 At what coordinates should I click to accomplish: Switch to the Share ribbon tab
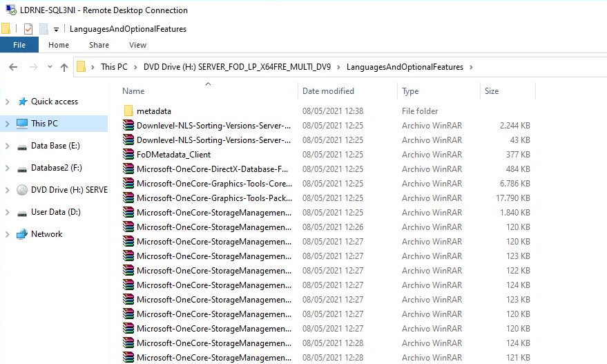tap(99, 45)
